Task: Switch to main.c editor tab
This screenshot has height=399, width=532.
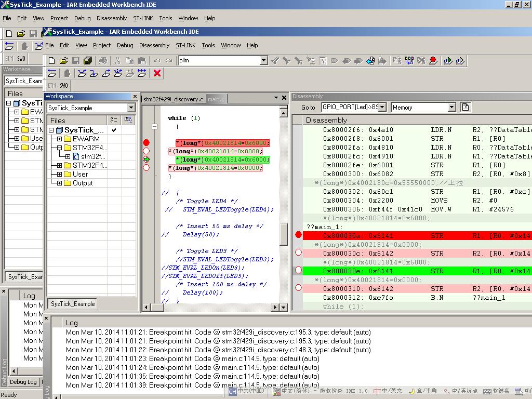Action: coord(216,99)
